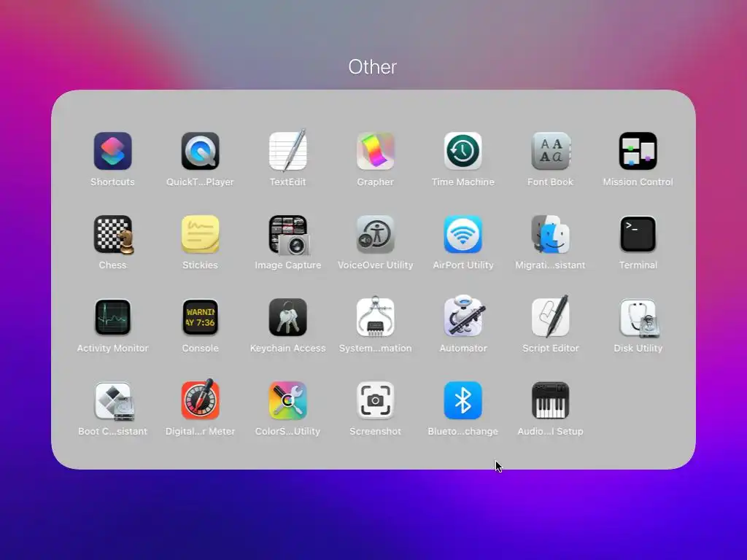This screenshot has width=747, height=560.
Task: Launch the System Information app
Action: 376,316
